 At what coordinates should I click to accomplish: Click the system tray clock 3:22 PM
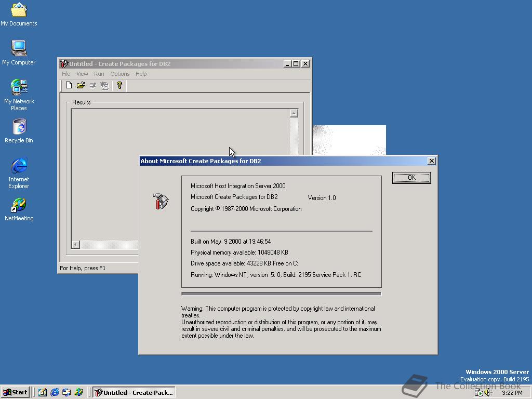click(x=512, y=393)
